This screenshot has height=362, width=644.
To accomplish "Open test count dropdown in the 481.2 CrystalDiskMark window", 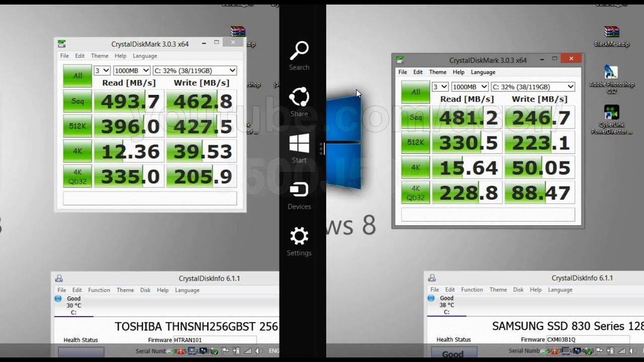I will (x=440, y=87).
